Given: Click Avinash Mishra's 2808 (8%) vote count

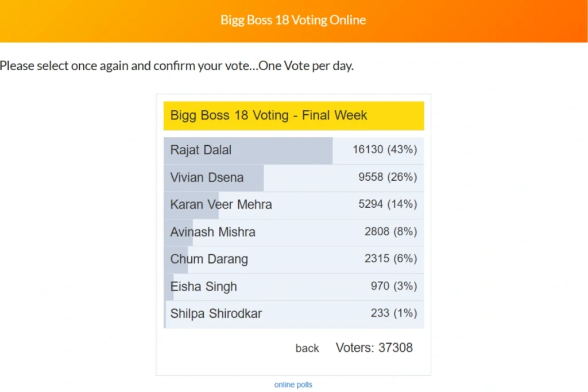Looking at the screenshot, I should (390, 232).
